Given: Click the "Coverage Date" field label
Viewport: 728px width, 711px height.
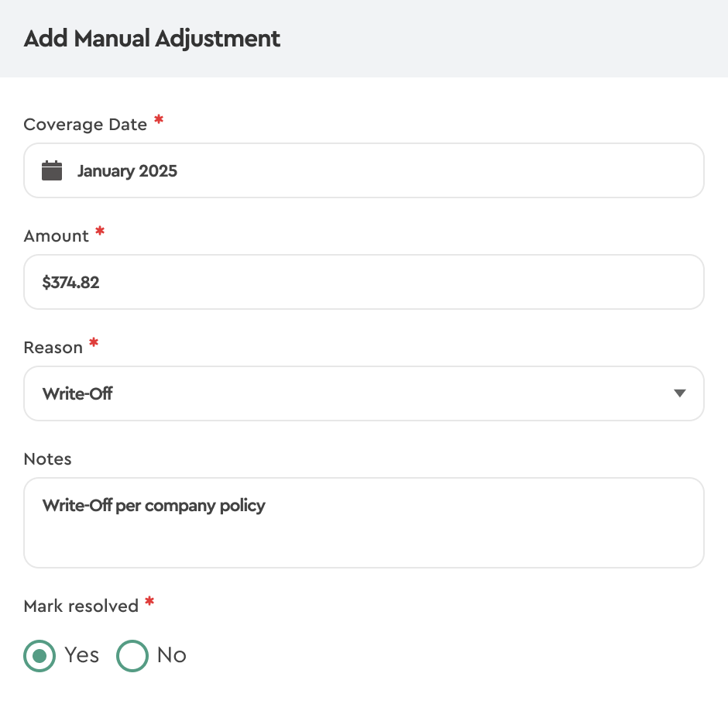Looking at the screenshot, I should coord(85,125).
